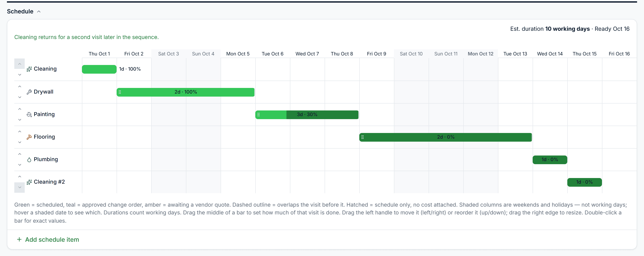Move Plumbing row up arrow

20,154
